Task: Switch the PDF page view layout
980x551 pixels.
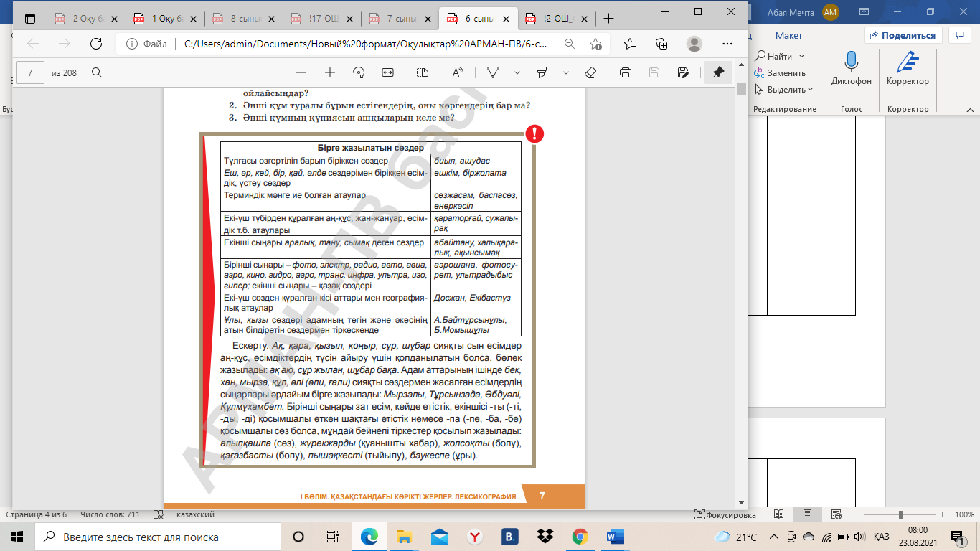Action: click(423, 72)
